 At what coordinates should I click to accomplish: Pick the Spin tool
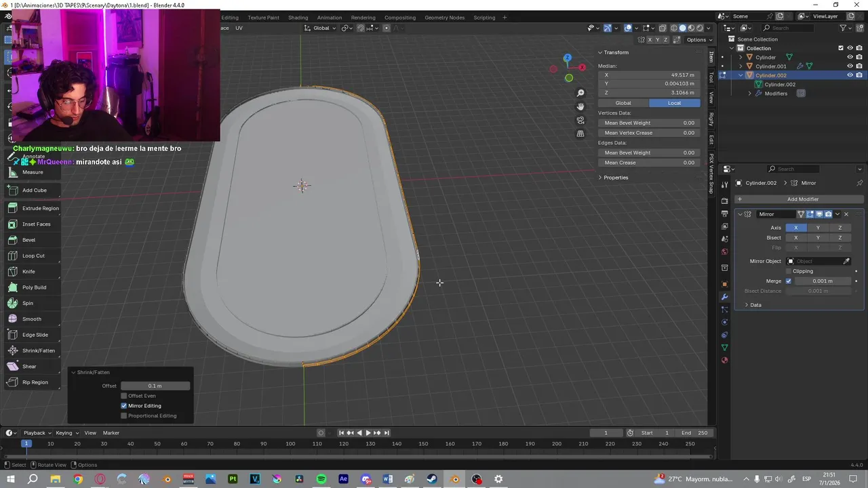click(27, 303)
